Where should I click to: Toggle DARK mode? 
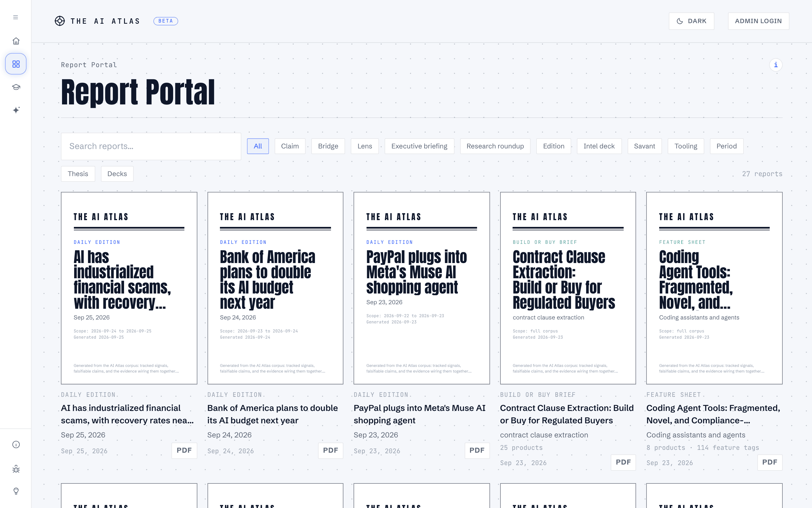691,21
